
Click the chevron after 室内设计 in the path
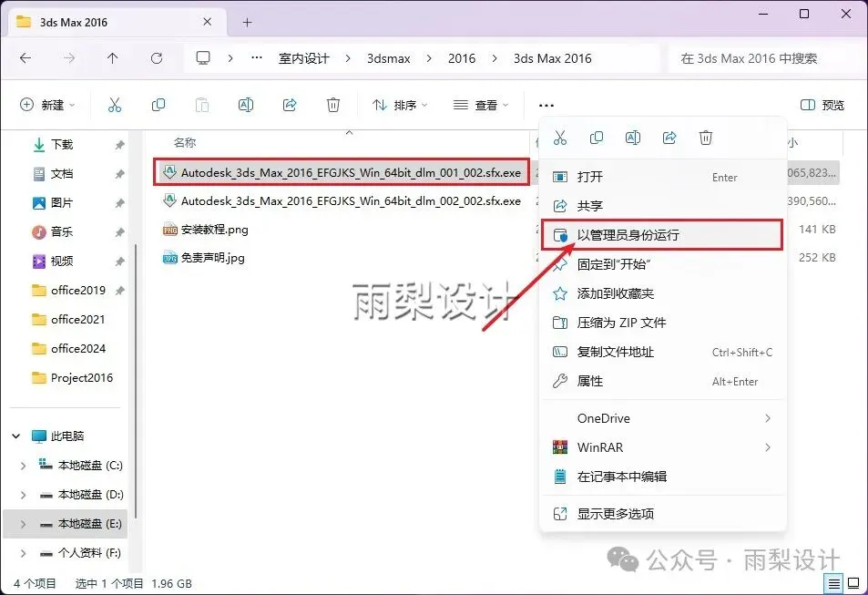pos(348,58)
